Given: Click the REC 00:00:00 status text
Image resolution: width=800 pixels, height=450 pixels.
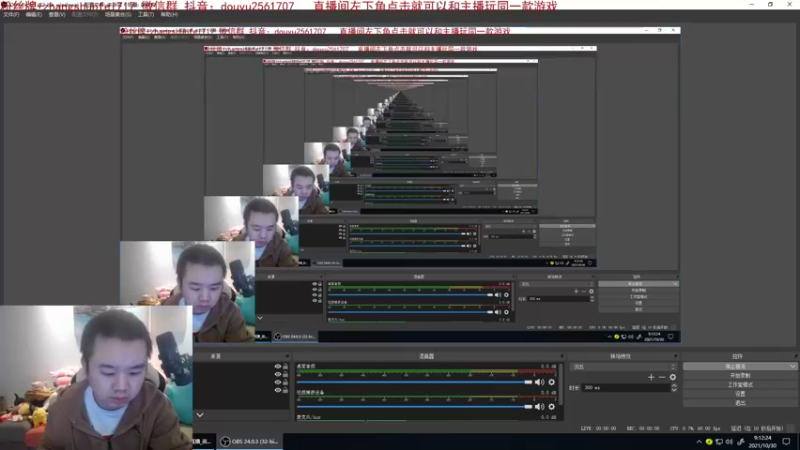Looking at the screenshot, I should pyautogui.click(x=643, y=429).
